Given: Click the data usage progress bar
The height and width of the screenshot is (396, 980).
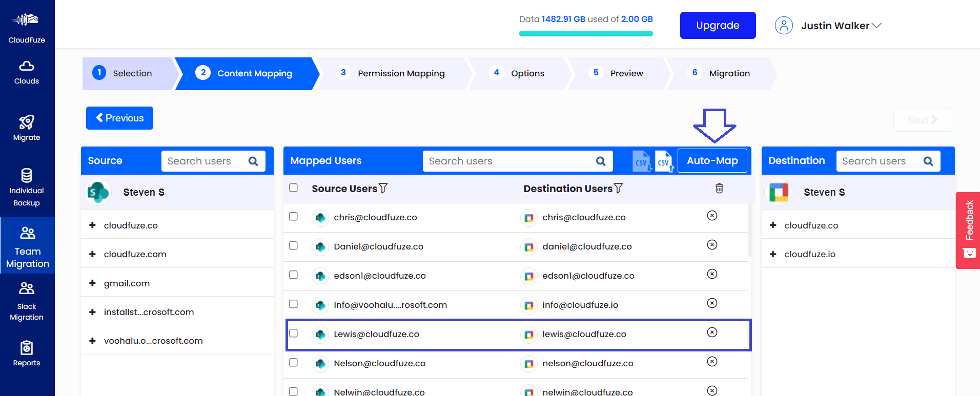Looking at the screenshot, I should click(x=586, y=34).
